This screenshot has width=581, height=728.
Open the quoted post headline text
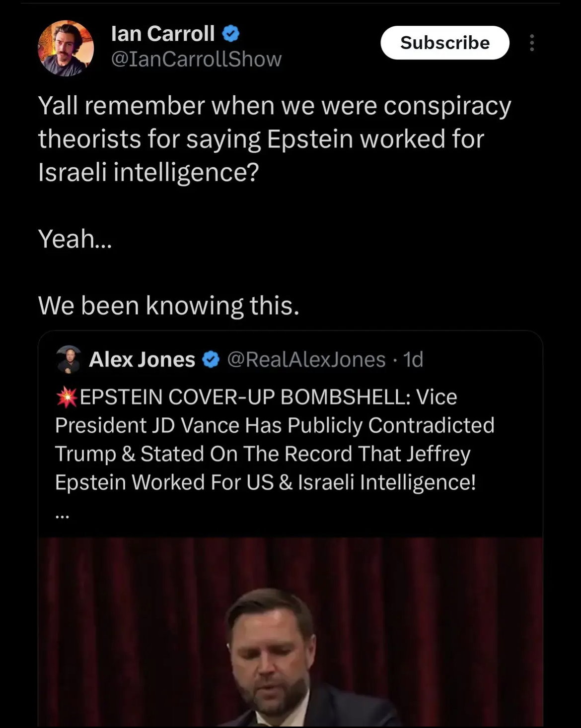click(x=275, y=440)
